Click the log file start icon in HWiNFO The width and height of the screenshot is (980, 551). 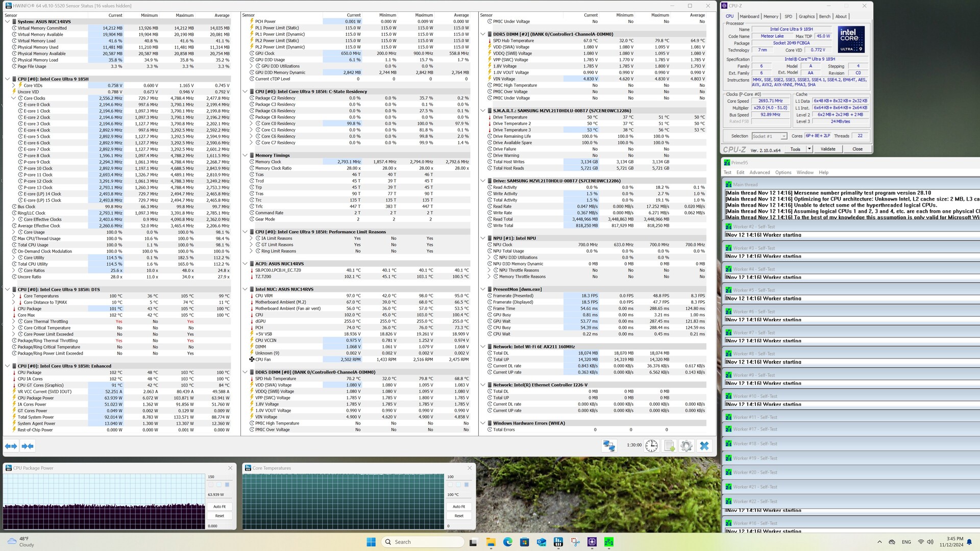coord(670,445)
